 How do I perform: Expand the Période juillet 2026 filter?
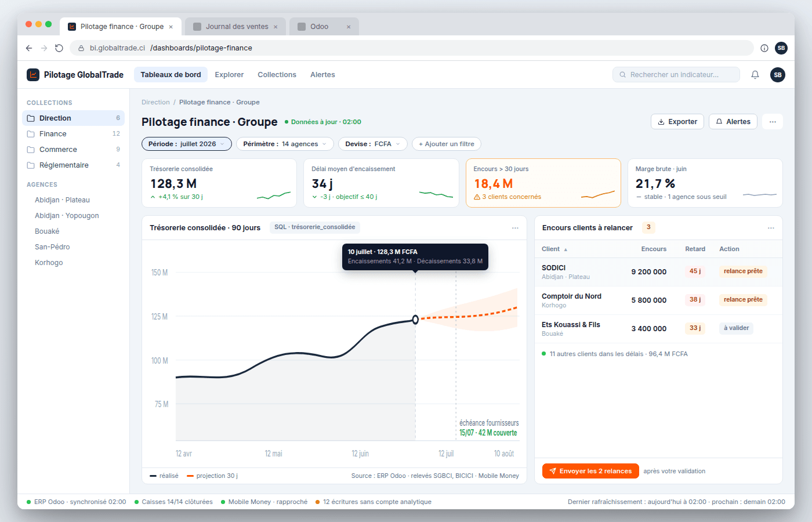187,144
